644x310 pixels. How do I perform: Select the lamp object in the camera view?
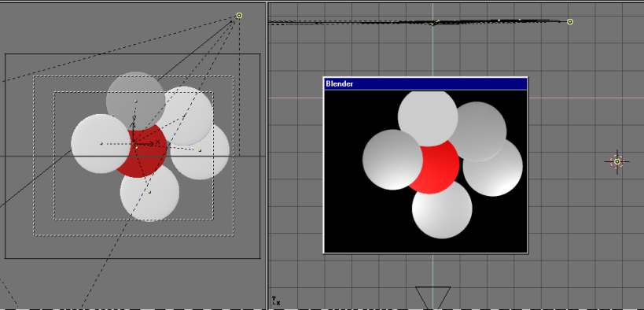239,16
